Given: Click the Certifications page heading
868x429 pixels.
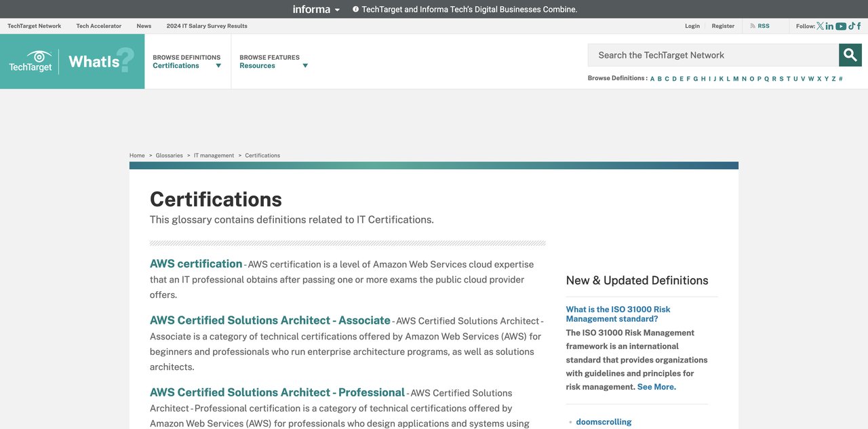Looking at the screenshot, I should pyautogui.click(x=216, y=199).
